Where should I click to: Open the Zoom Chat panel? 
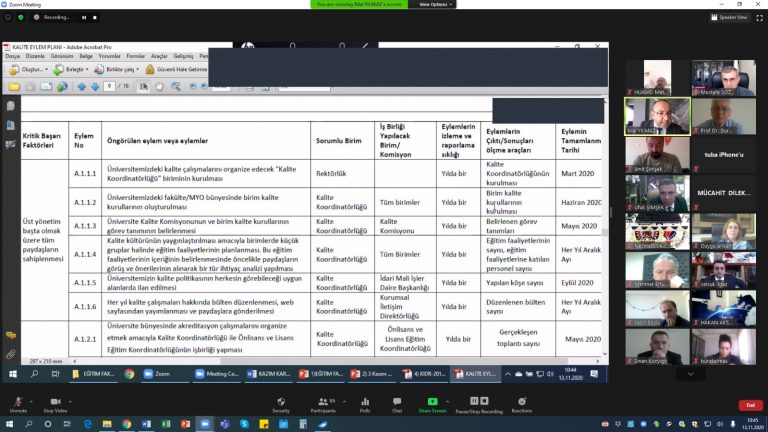(397, 405)
